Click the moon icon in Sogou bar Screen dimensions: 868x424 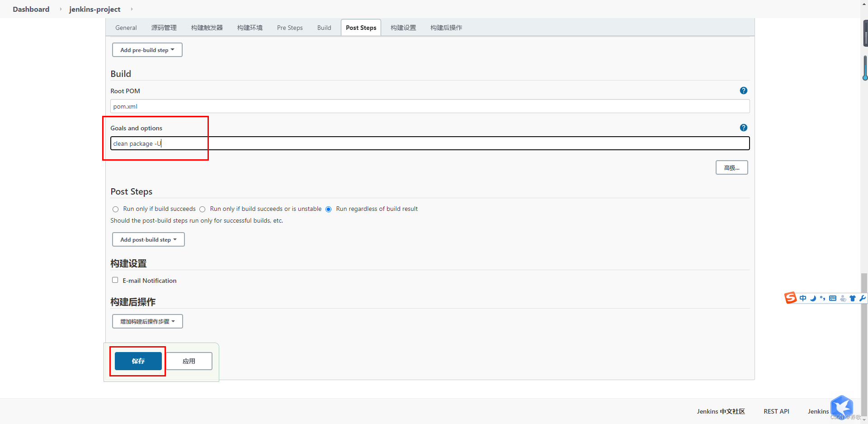click(x=813, y=298)
